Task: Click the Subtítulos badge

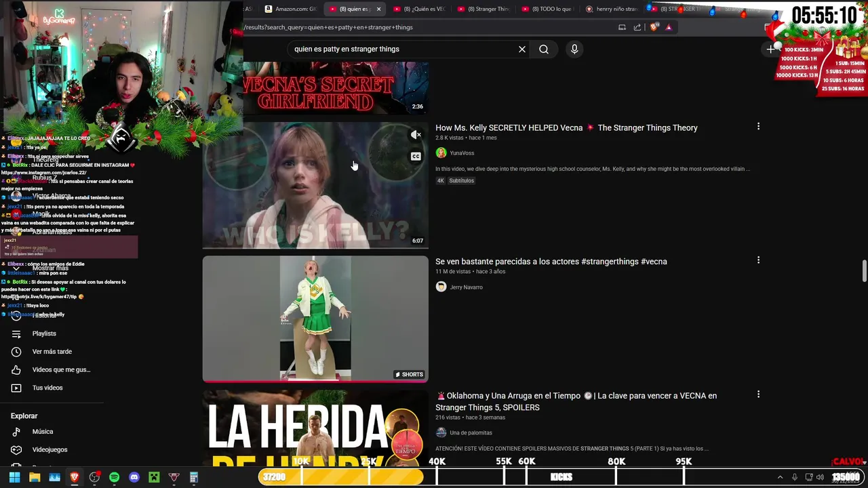Action: point(461,181)
